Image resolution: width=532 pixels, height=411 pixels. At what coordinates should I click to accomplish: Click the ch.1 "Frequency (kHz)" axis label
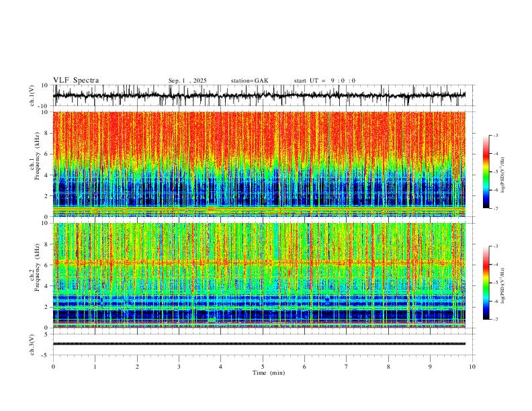pyautogui.click(x=37, y=156)
